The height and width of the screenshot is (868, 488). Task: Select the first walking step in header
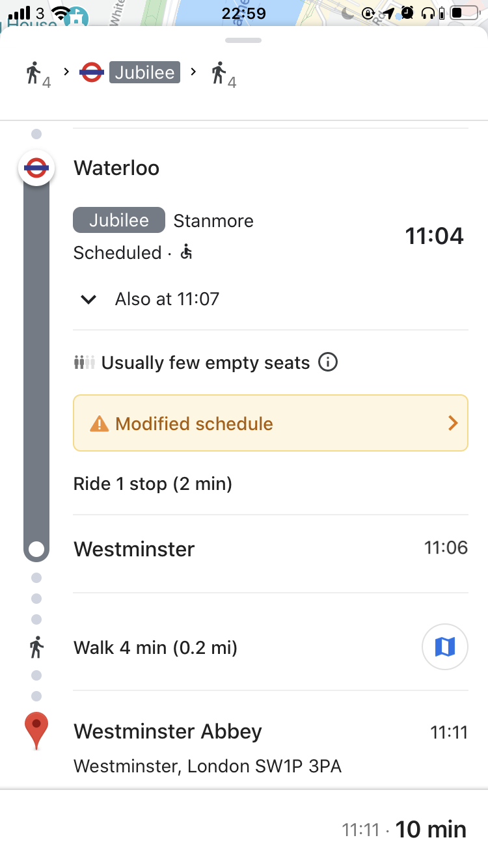click(38, 74)
